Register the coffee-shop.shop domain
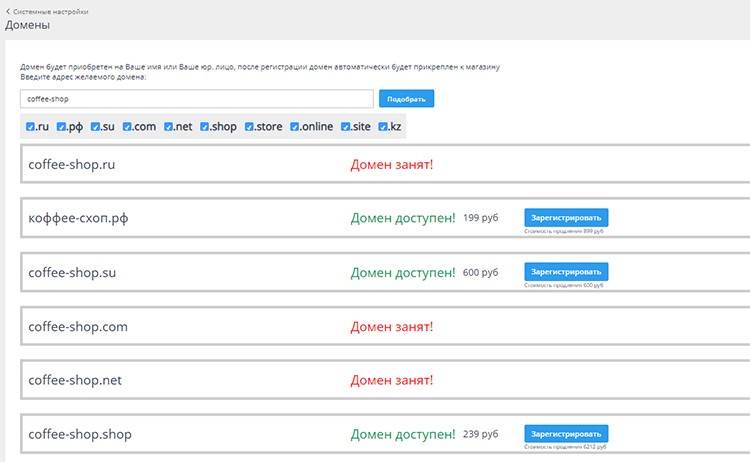The image size is (750, 462). coord(566,434)
